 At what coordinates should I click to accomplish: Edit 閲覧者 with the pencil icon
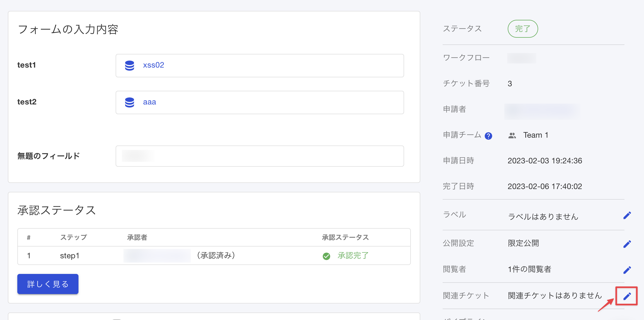coord(627,270)
